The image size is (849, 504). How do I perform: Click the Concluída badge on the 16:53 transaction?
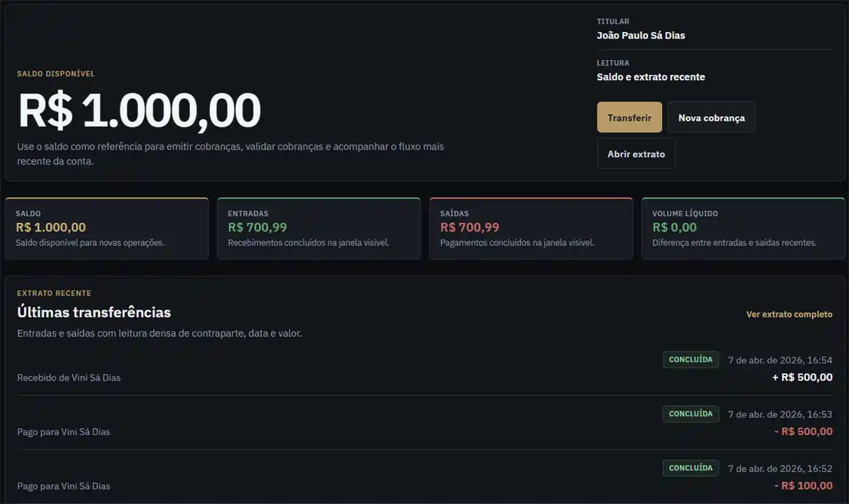[x=690, y=414]
